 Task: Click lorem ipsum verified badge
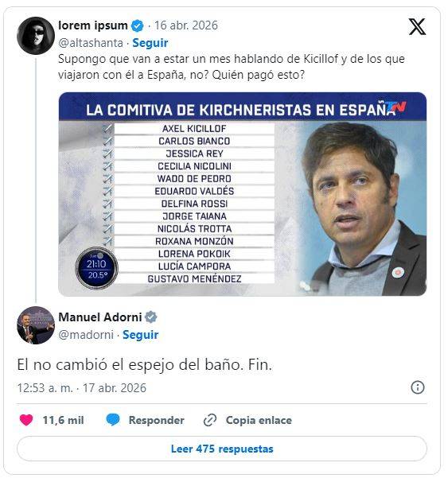[x=137, y=25]
